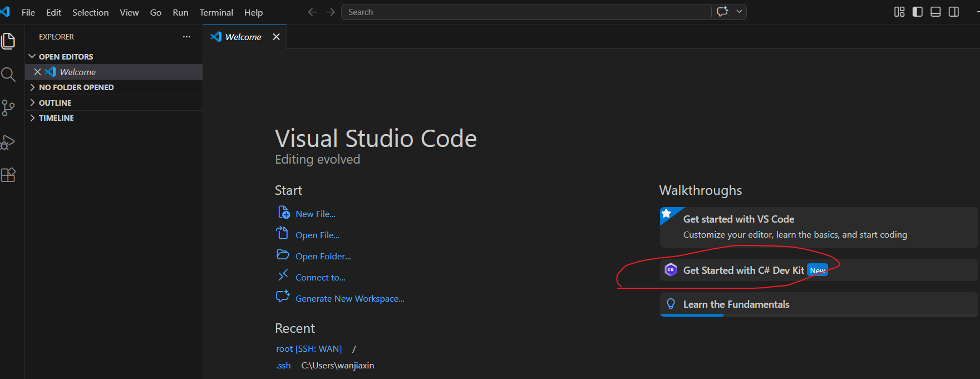Open the File menu
Viewport: 980px width, 379px height.
[x=28, y=12]
